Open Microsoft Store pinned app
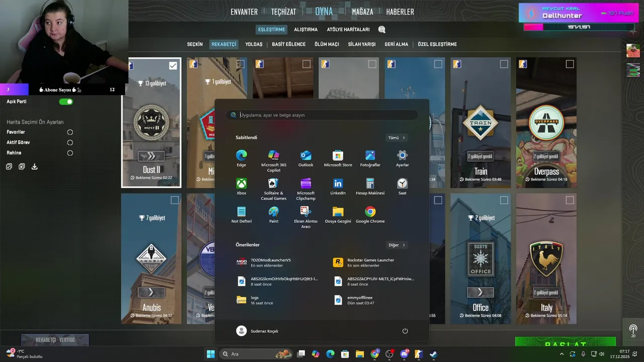 [338, 158]
